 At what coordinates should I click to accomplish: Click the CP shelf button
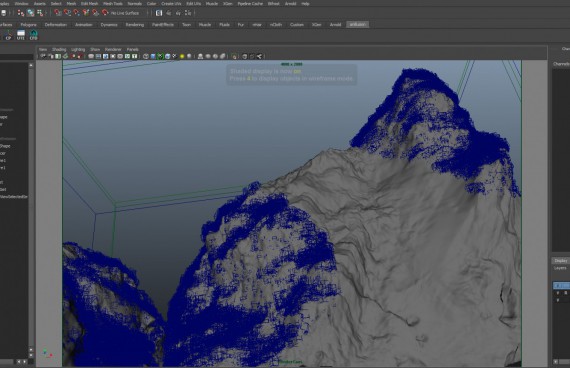(8, 35)
